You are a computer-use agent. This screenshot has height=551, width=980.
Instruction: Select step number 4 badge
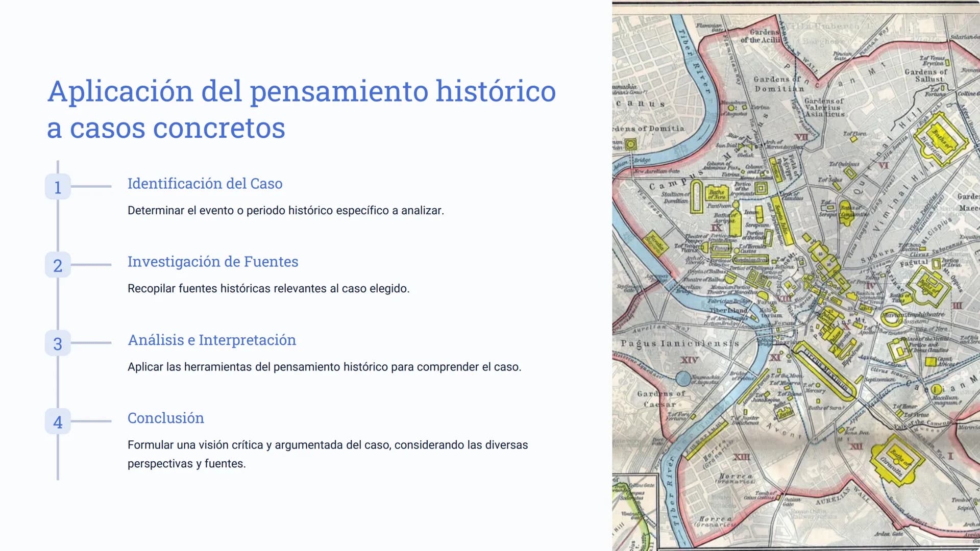click(x=58, y=421)
